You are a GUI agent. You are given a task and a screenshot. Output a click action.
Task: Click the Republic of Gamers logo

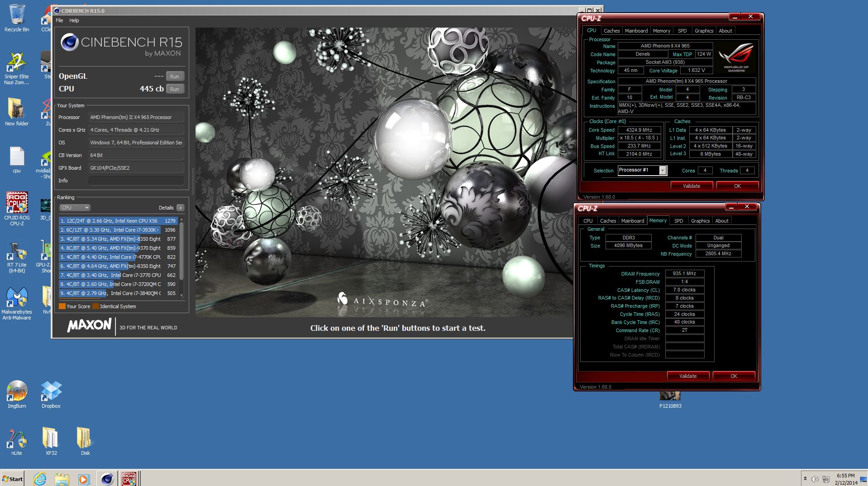[736, 57]
